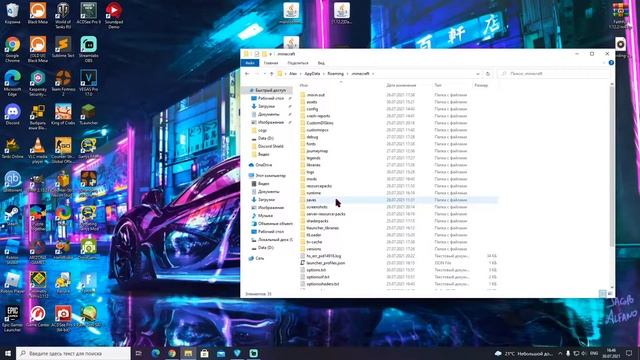Sort by the Тип column header
Image resolution: width=640 pixels, height=360 pixels.
pyautogui.click(x=438, y=85)
